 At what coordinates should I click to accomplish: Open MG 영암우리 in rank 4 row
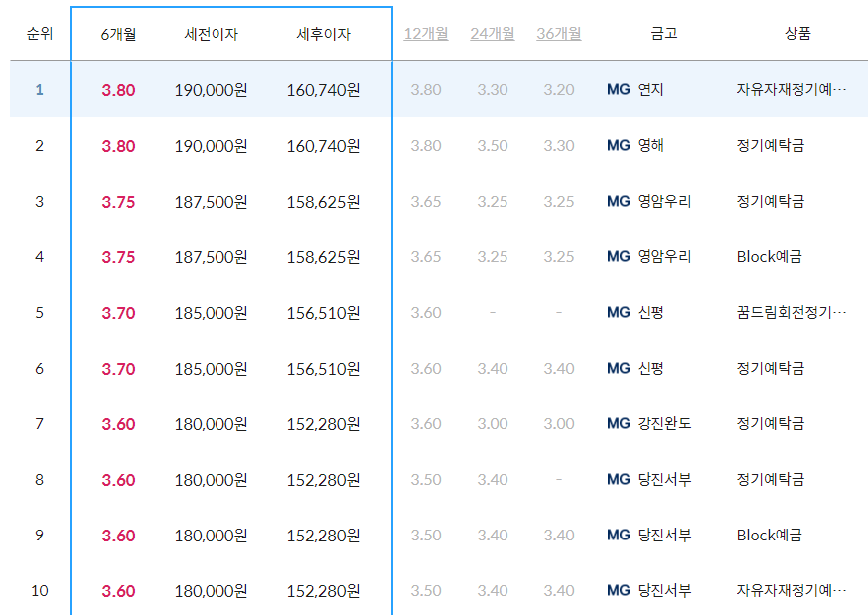(x=649, y=257)
